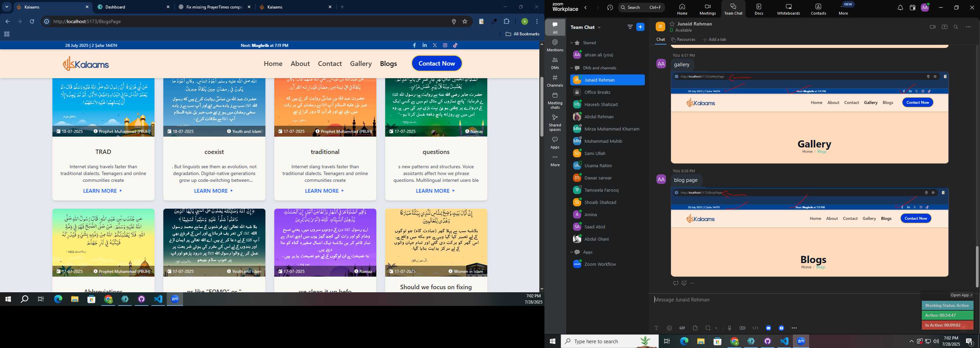The height and width of the screenshot is (348, 980).
Task: Open Haseeb Shahzad chat
Action: point(607,104)
